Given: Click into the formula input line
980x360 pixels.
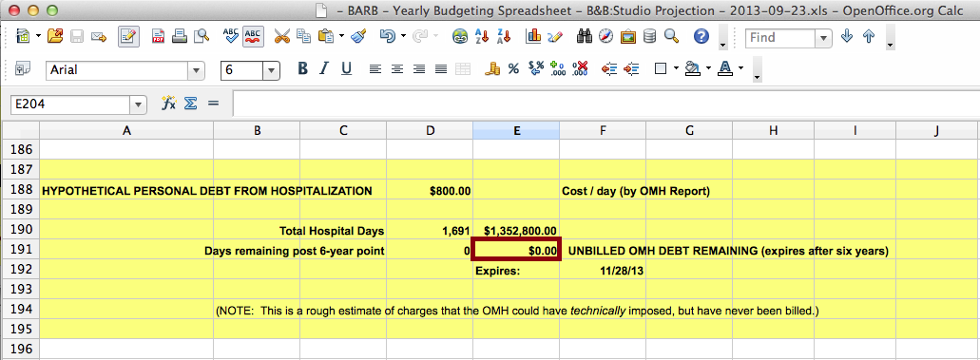Looking at the screenshot, I should tap(606, 104).
